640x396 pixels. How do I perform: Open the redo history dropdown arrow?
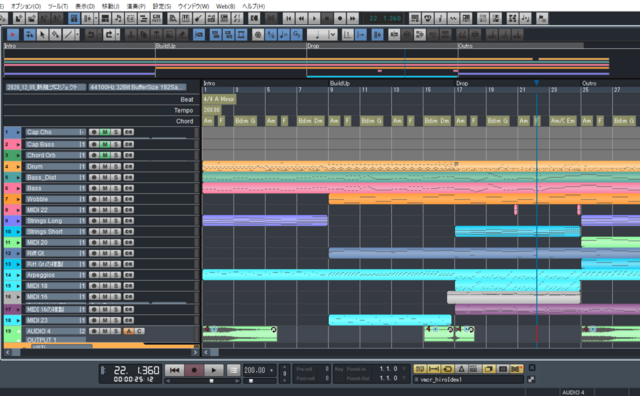(x=118, y=35)
